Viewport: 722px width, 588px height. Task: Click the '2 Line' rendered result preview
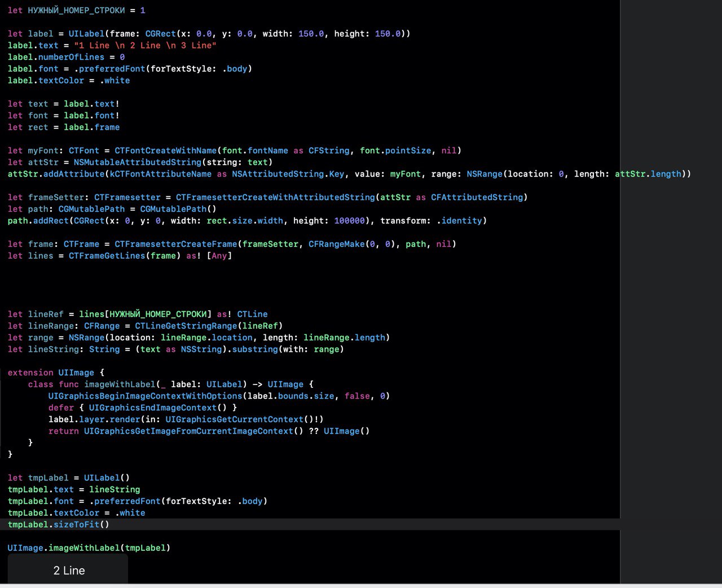click(x=68, y=569)
